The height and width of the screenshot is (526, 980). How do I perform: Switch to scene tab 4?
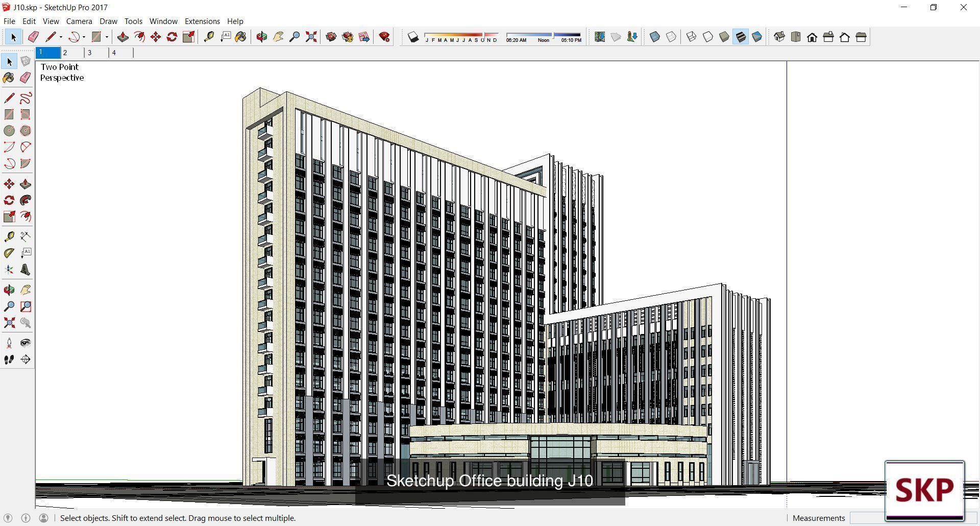121,52
